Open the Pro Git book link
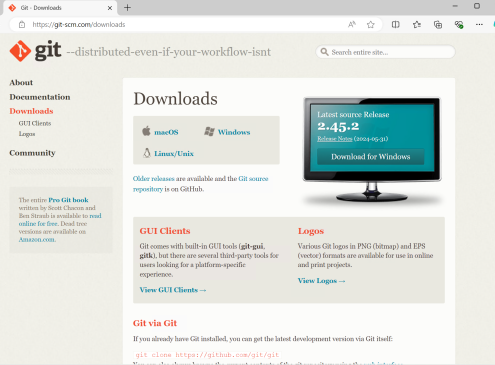This screenshot has height=365, width=495. click(x=68, y=200)
